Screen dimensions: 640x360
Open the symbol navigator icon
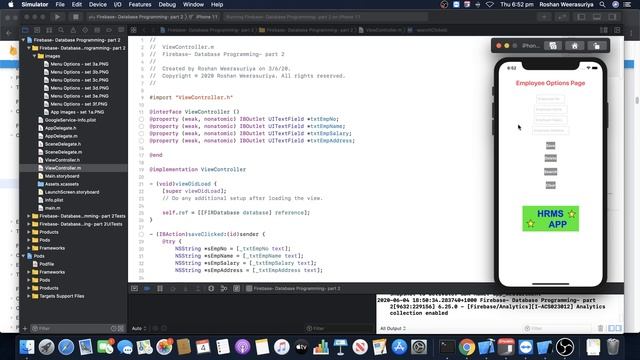[49, 30]
